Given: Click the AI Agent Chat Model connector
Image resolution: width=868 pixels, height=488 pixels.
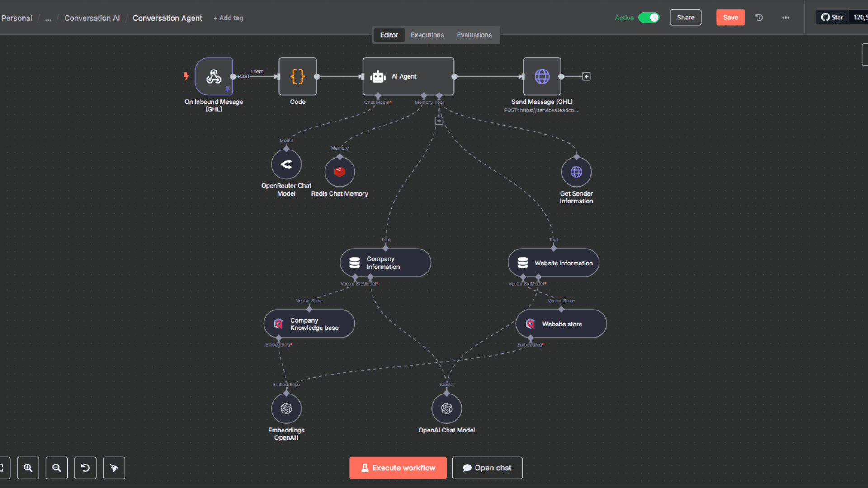Looking at the screenshot, I should coord(378,96).
